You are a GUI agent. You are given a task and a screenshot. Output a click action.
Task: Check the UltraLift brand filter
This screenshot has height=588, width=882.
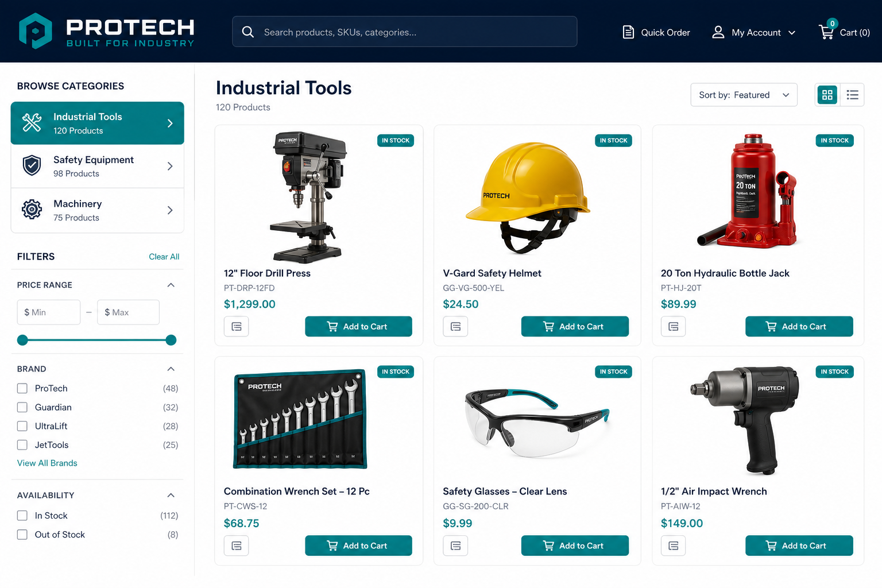click(22, 426)
